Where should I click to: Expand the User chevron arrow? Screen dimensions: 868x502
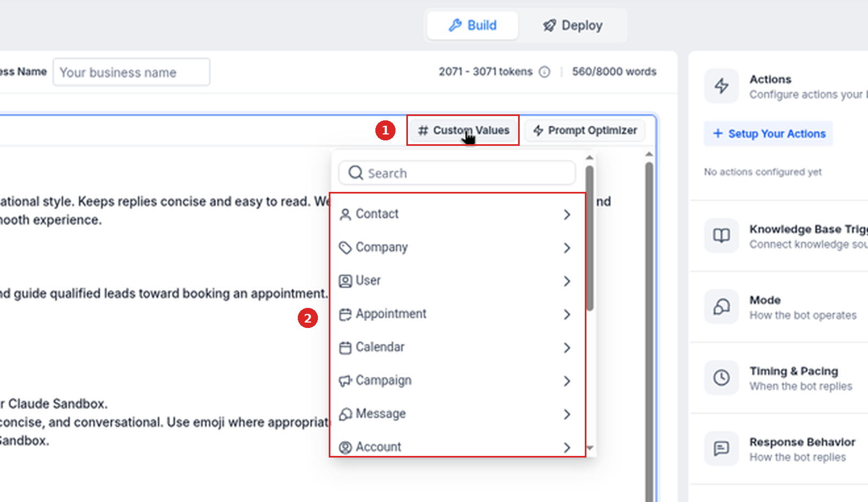tap(567, 281)
